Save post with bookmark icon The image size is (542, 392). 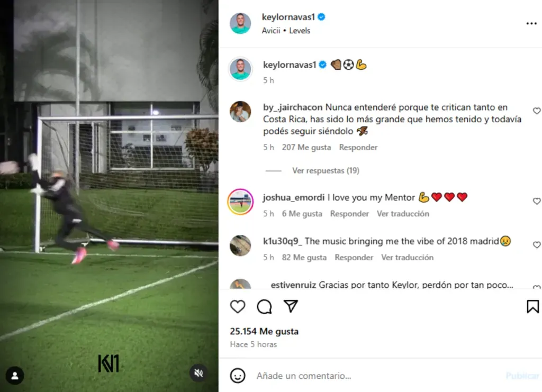(532, 306)
